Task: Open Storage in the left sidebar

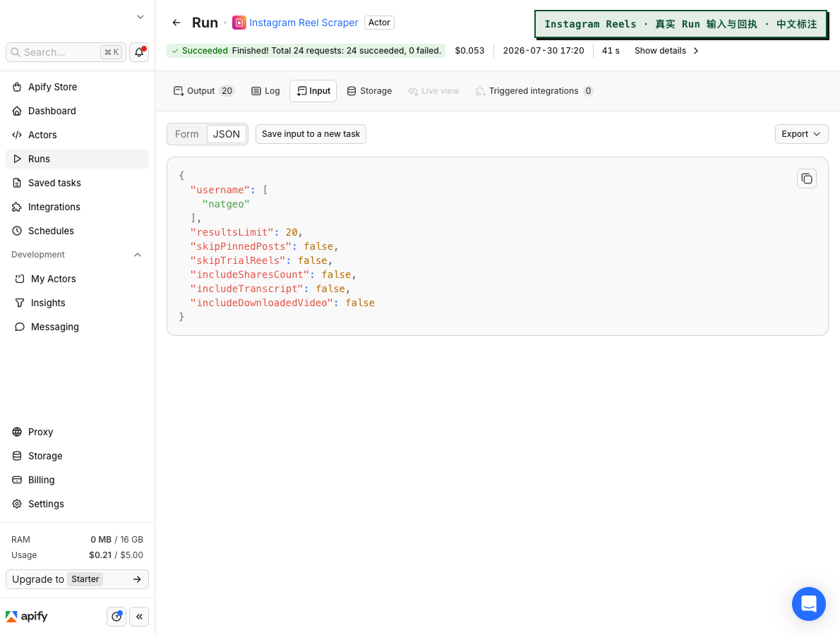Action: point(77,456)
